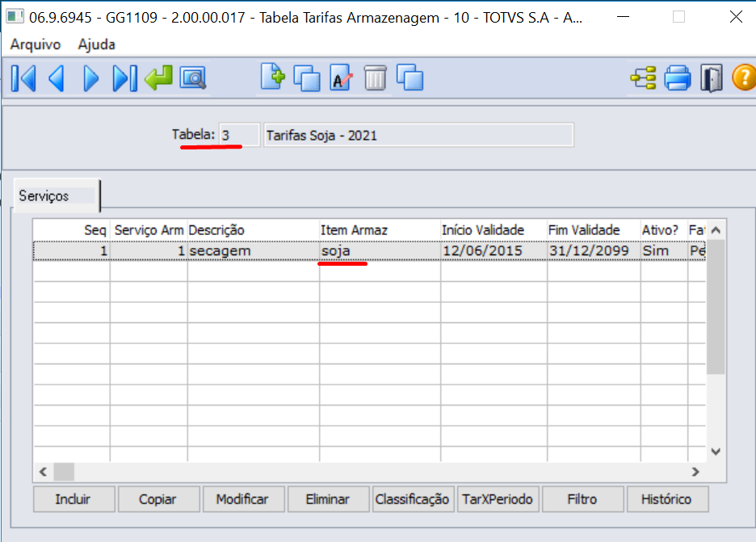Click the Filtro button
This screenshot has width=756, height=542.
583,499
